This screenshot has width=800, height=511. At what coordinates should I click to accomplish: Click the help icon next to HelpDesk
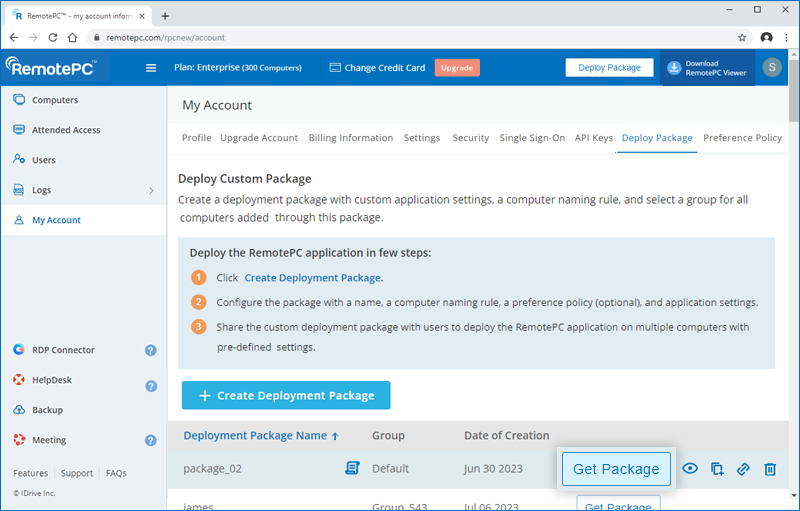[x=151, y=387]
